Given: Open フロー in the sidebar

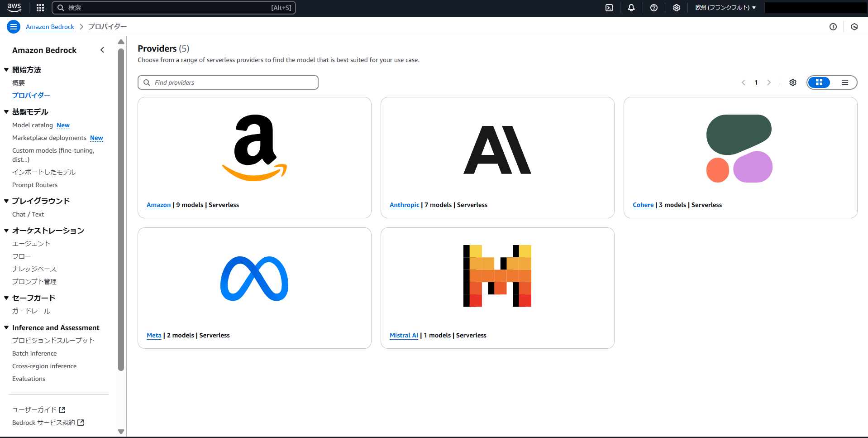Looking at the screenshot, I should pyautogui.click(x=22, y=256).
